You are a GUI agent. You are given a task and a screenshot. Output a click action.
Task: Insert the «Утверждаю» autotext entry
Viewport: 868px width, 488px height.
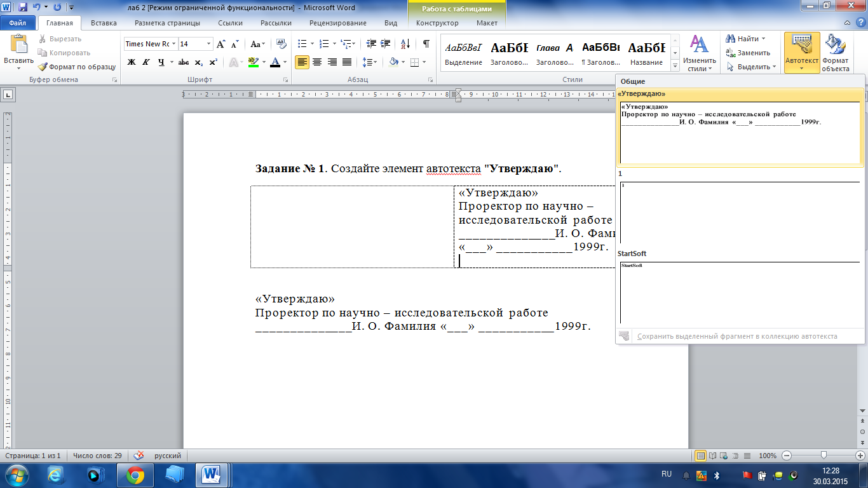pyautogui.click(x=740, y=128)
